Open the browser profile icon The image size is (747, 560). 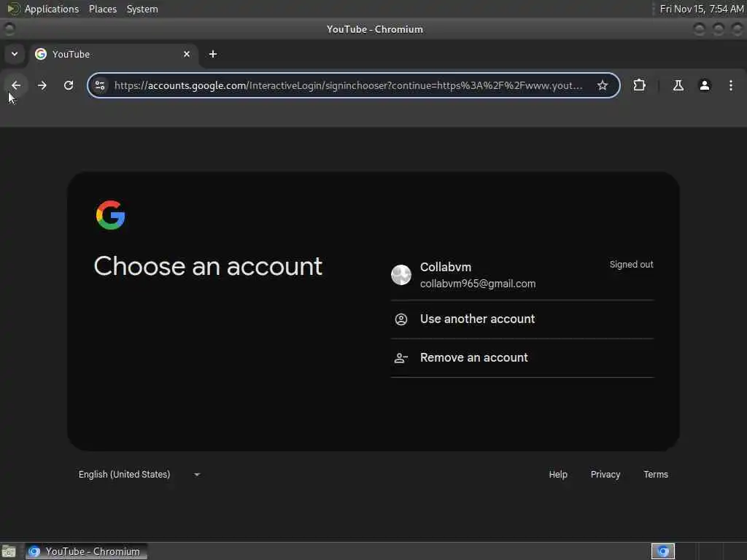click(704, 85)
